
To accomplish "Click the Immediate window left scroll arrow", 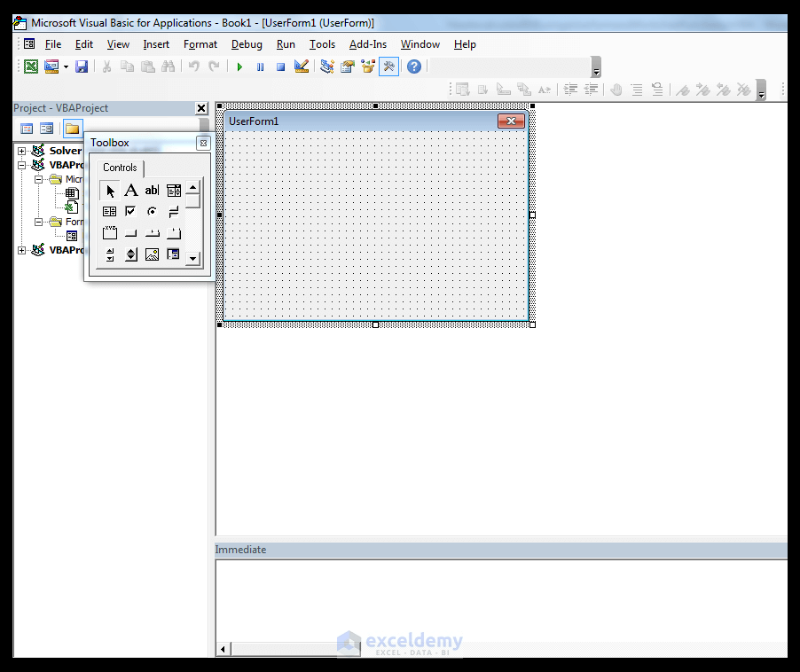I will pyautogui.click(x=223, y=650).
